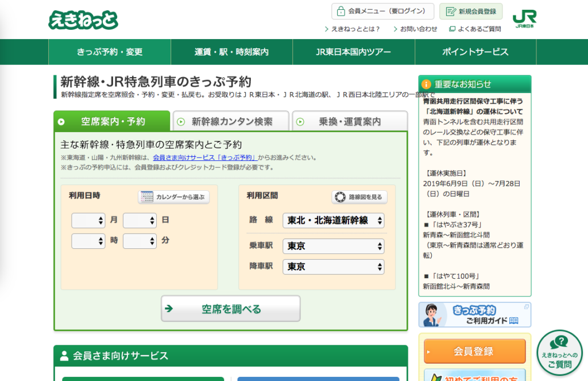The width and height of the screenshot is (588, 381).
Task: Click the orange info icon at 重要なお知らせ
Action: click(x=425, y=84)
